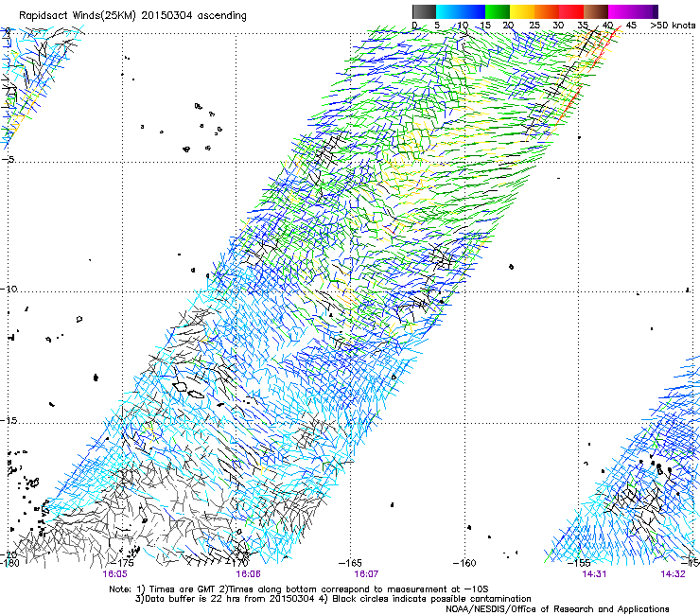Click the '25' legend scale label
This screenshot has height=615, width=700.
pos(534,26)
